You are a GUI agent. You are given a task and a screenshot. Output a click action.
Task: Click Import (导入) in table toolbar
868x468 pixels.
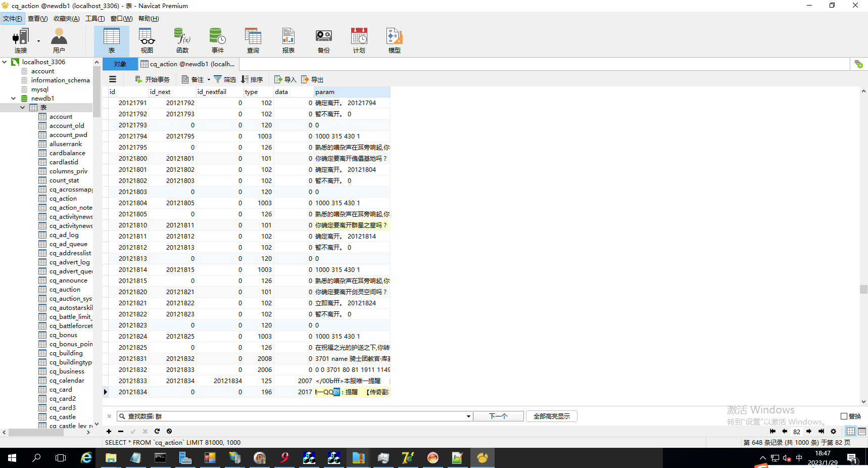click(x=285, y=79)
